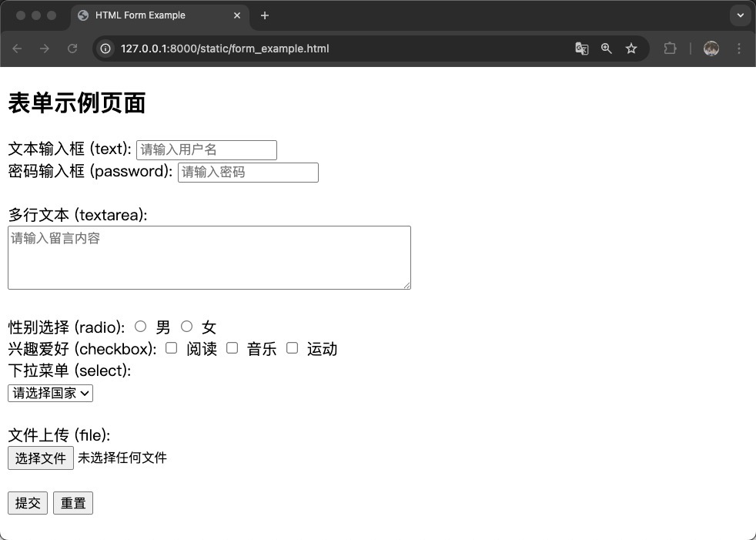Check the 运动 hobby checkbox

tap(292, 347)
